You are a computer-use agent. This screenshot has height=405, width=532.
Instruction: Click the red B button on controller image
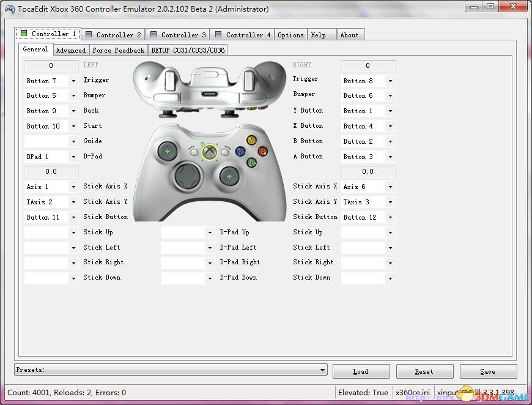(x=262, y=151)
